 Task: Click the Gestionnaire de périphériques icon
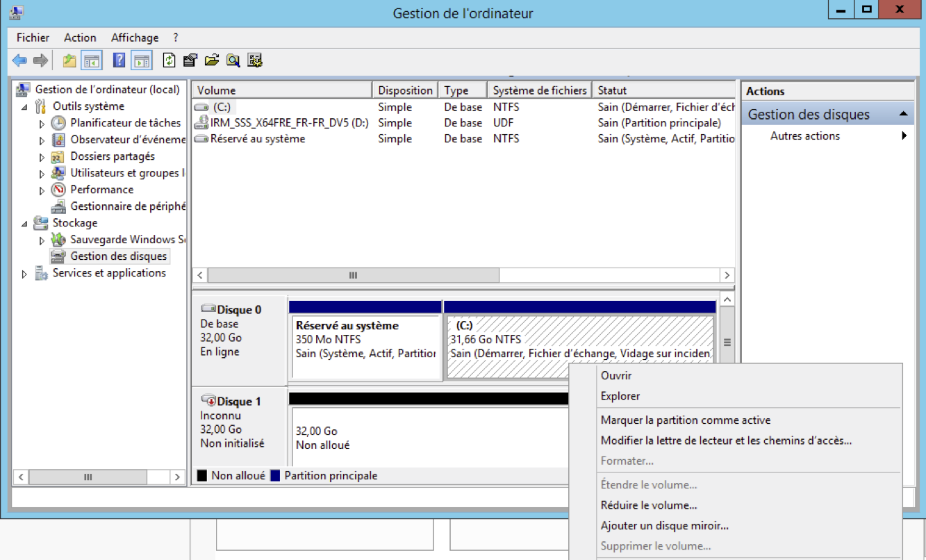point(59,206)
